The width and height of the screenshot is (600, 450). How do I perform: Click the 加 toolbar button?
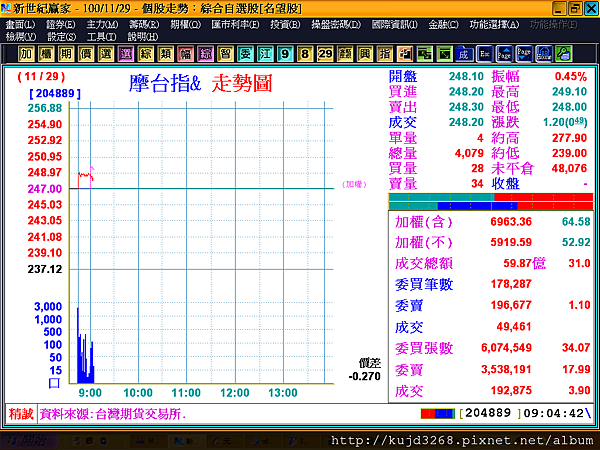pos(26,54)
